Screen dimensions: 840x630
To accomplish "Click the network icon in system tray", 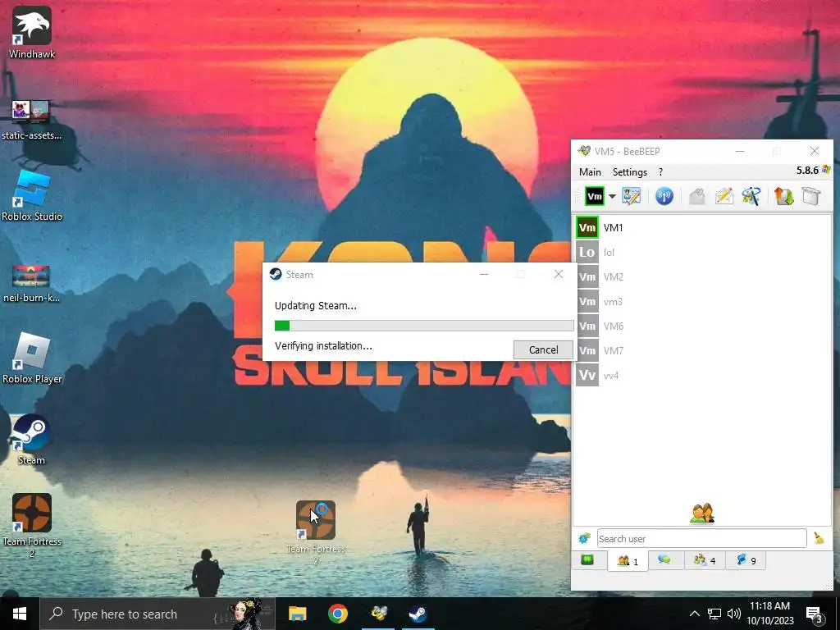I will pos(714,614).
